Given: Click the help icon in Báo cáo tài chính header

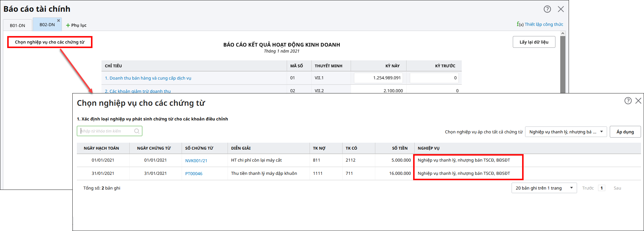Looking at the screenshot, I should click(x=547, y=9).
